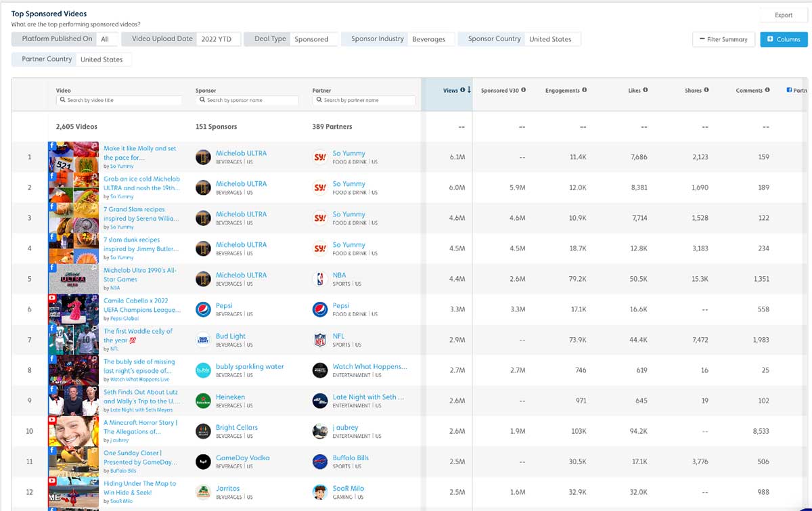Open the Video Upload Date filter
The width and height of the screenshot is (812, 511).
179,39
